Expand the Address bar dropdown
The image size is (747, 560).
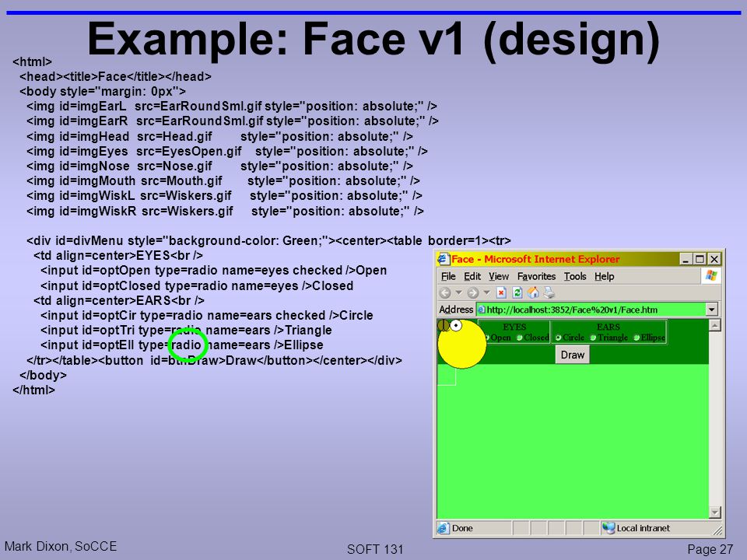tap(712, 310)
